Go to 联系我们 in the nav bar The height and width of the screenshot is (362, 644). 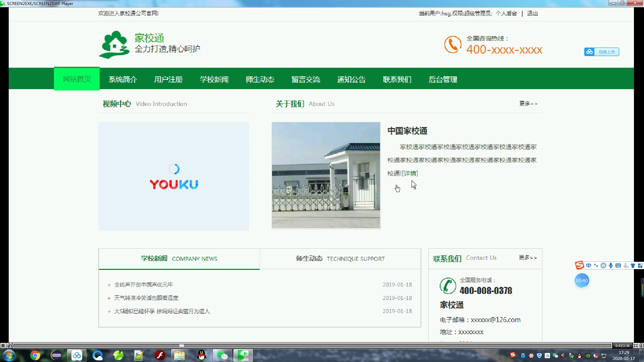(x=397, y=79)
